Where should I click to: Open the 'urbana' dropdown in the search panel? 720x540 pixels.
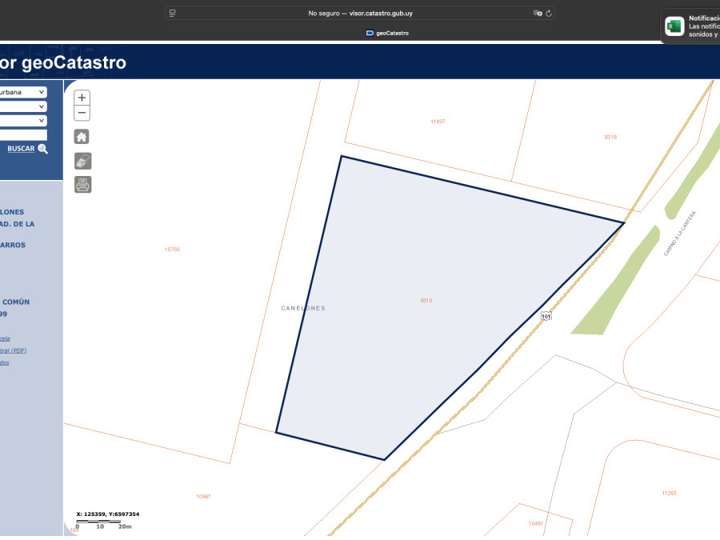click(22, 92)
